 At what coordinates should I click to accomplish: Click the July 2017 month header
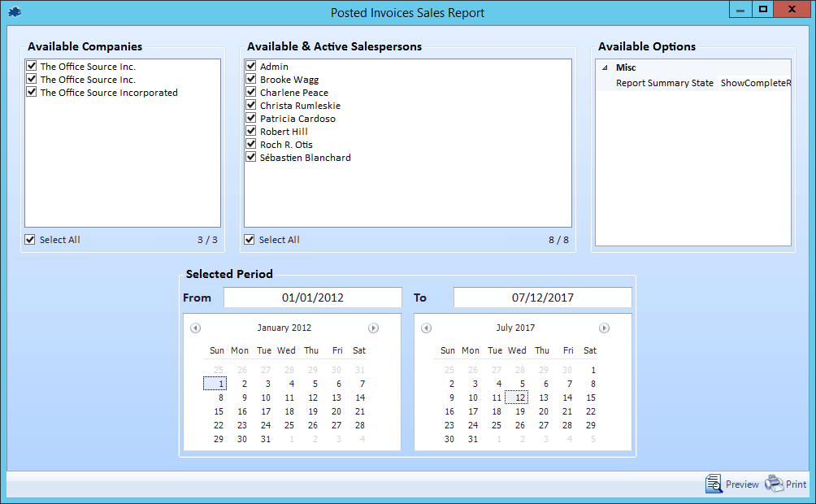click(515, 328)
